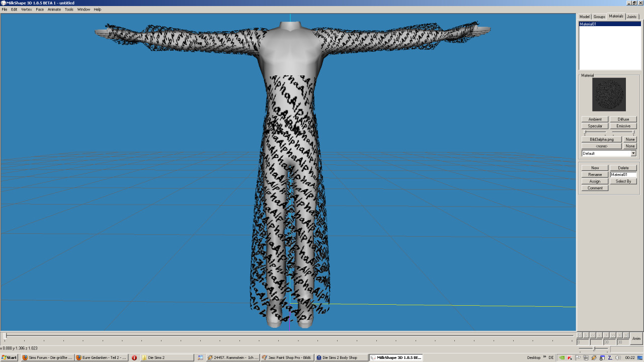This screenshot has width=644, height=362.
Task: Switch to Eure Gedanken taskbar window
Action: tap(101, 357)
